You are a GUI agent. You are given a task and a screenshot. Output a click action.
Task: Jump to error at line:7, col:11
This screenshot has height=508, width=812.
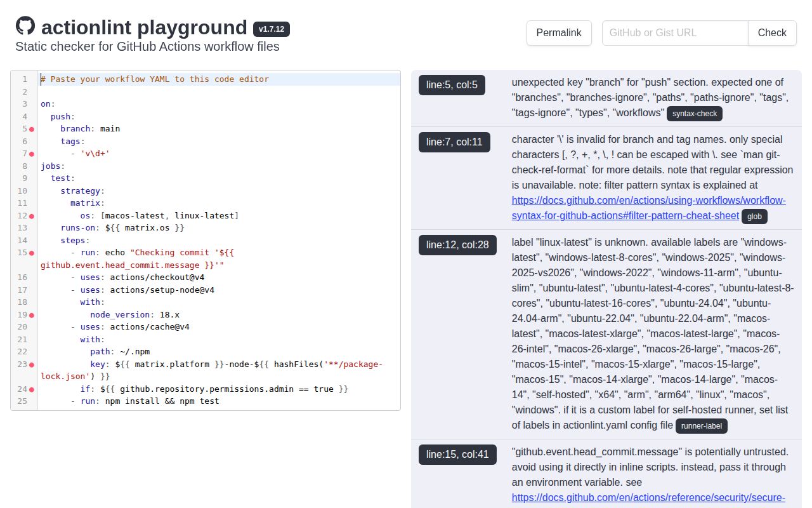[x=454, y=142]
